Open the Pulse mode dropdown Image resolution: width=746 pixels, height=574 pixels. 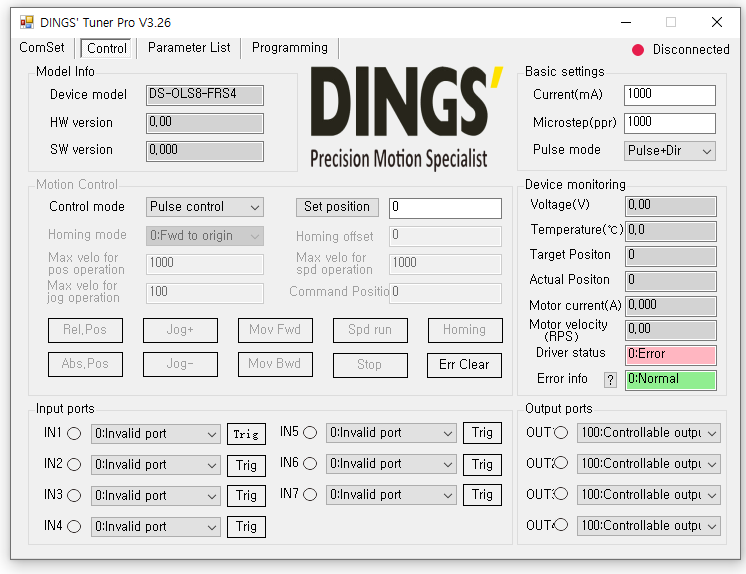[669, 151]
